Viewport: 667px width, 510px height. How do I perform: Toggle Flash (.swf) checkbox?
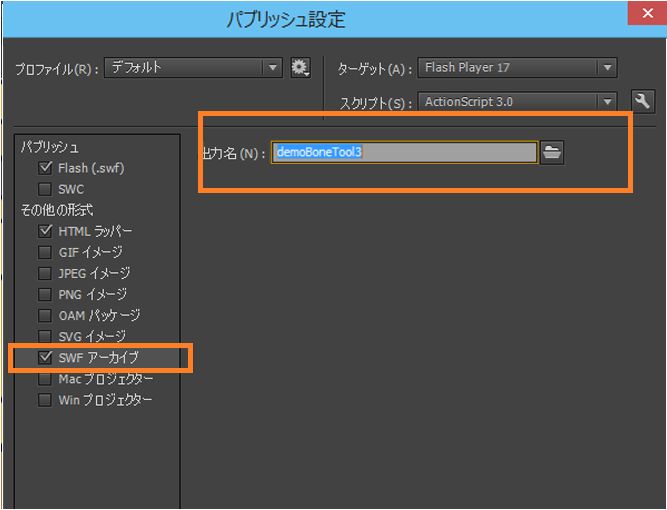click(x=45, y=168)
